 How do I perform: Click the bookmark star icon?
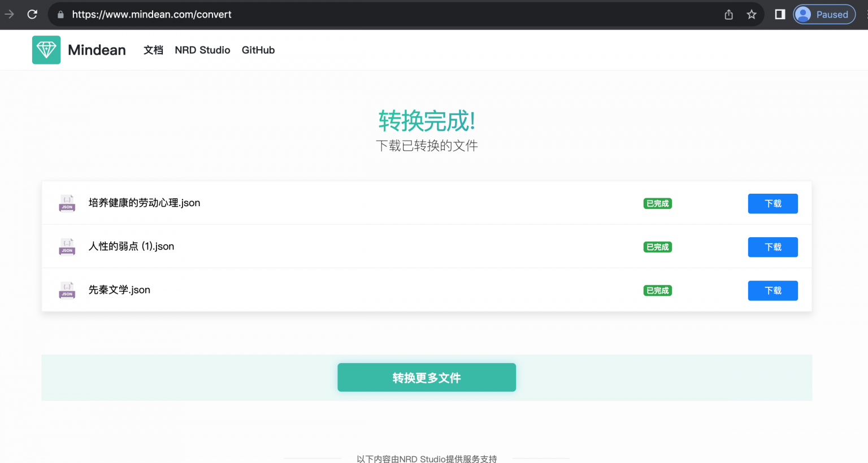(752, 14)
